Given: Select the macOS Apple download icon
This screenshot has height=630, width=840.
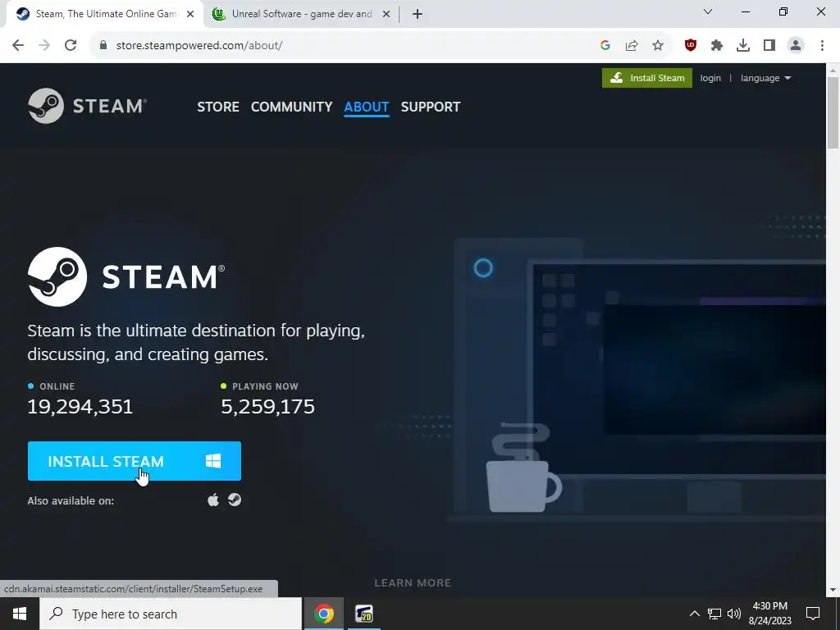Looking at the screenshot, I should 213,500.
